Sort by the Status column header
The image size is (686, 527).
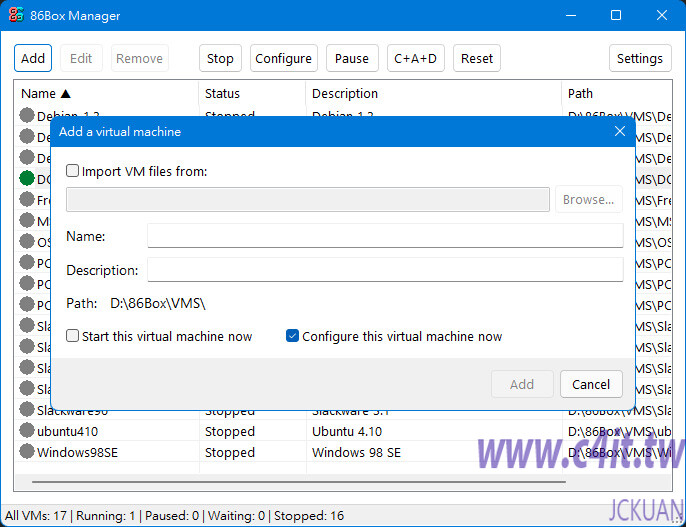pyautogui.click(x=252, y=94)
